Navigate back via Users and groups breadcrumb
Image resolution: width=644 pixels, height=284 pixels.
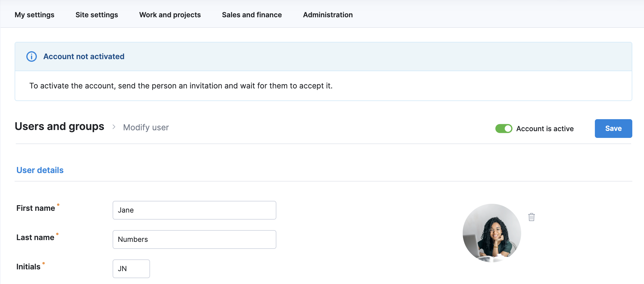coord(59,126)
